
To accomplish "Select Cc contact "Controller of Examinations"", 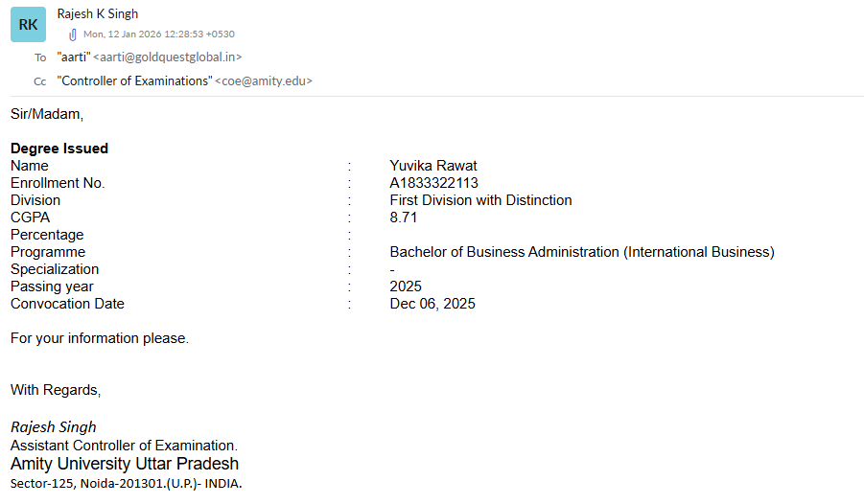I will click(134, 81).
